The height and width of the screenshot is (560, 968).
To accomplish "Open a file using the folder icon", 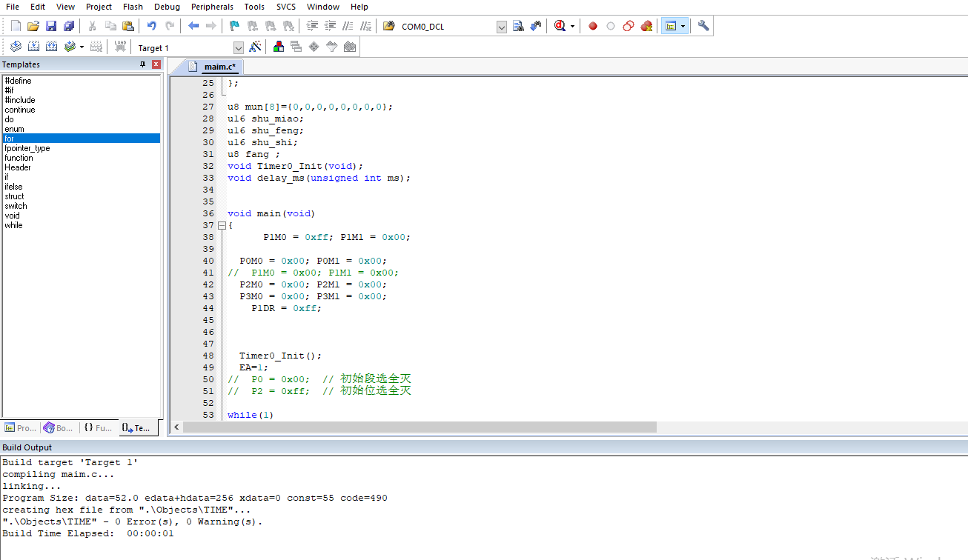I will click(x=33, y=26).
